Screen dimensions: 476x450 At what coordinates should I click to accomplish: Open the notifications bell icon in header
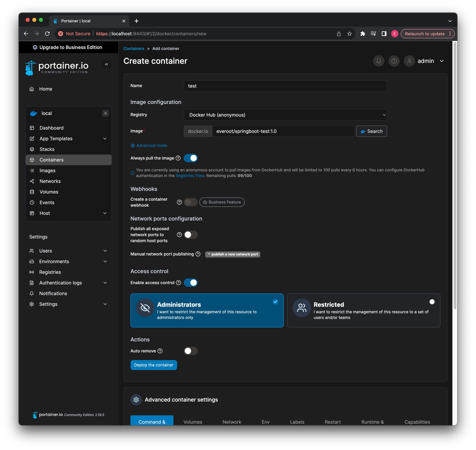pos(378,61)
